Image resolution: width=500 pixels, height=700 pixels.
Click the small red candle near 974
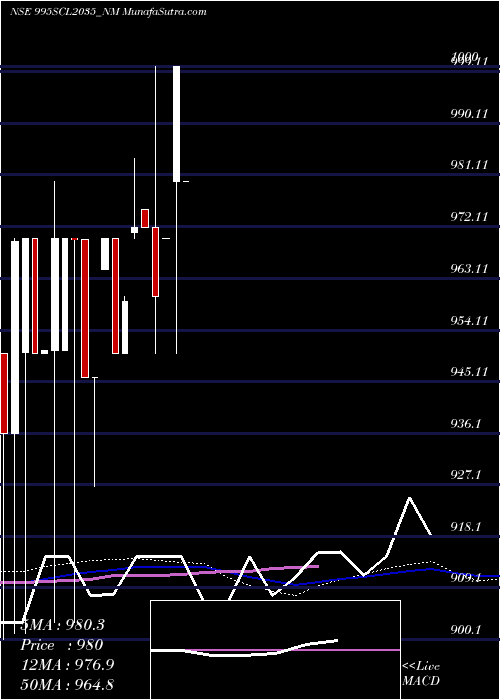tap(145, 218)
